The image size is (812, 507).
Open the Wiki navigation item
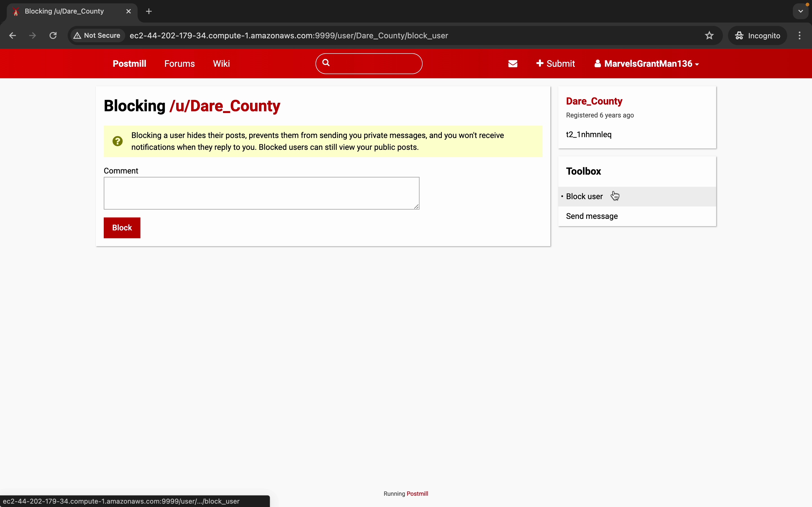[x=221, y=64]
